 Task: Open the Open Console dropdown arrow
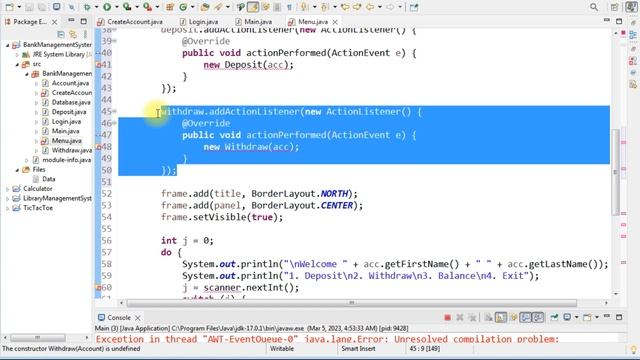pos(597,318)
